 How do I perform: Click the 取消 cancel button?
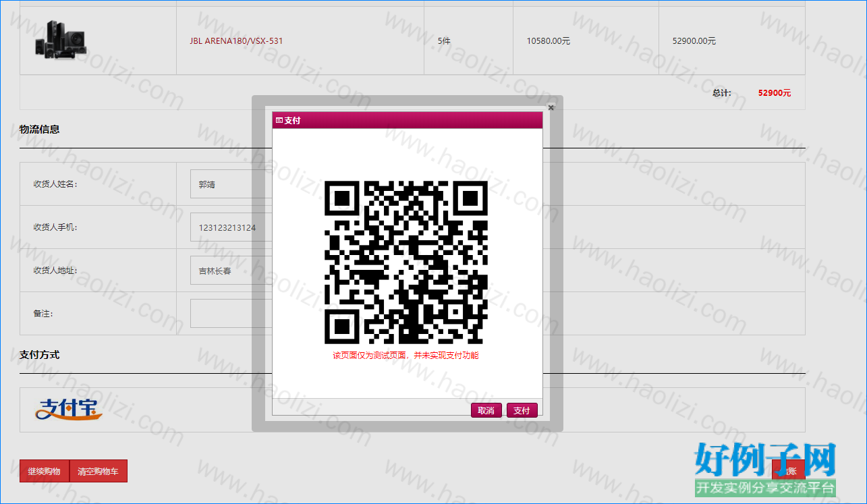tap(486, 410)
